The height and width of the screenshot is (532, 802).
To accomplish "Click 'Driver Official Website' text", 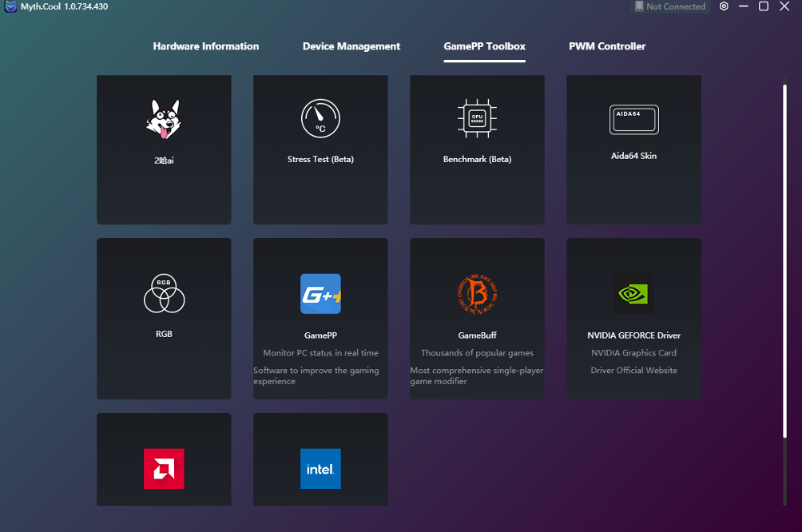I will [x=633, y=370].
